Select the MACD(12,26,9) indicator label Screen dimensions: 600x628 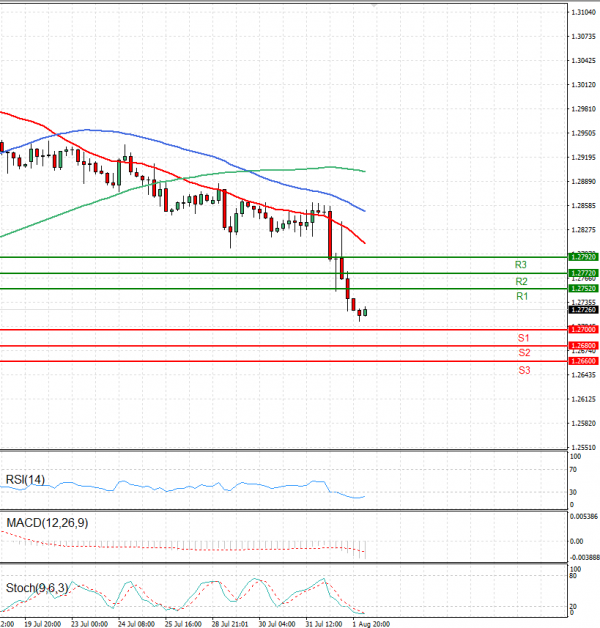click(47, 523)
